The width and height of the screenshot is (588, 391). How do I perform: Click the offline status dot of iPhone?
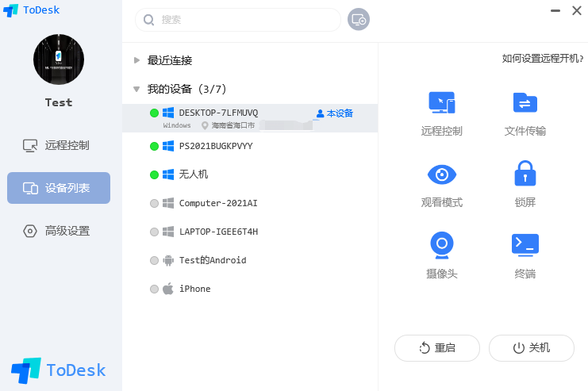click(x=154, y=289)
